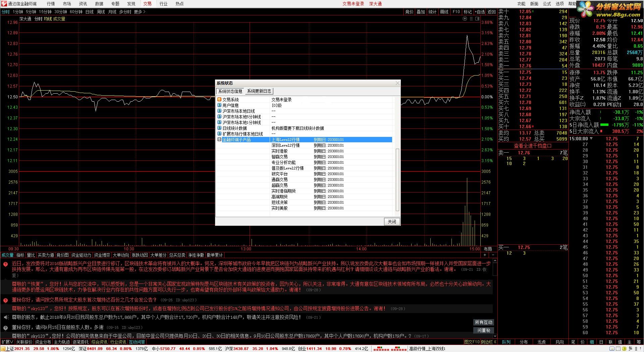Click the grey question icon near 9月15日 question
This screenshot has height=352, width=644.
[x=6, y=328]
